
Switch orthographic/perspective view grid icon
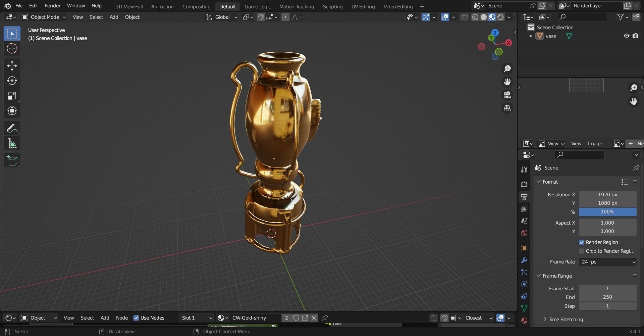click(507, 108)
